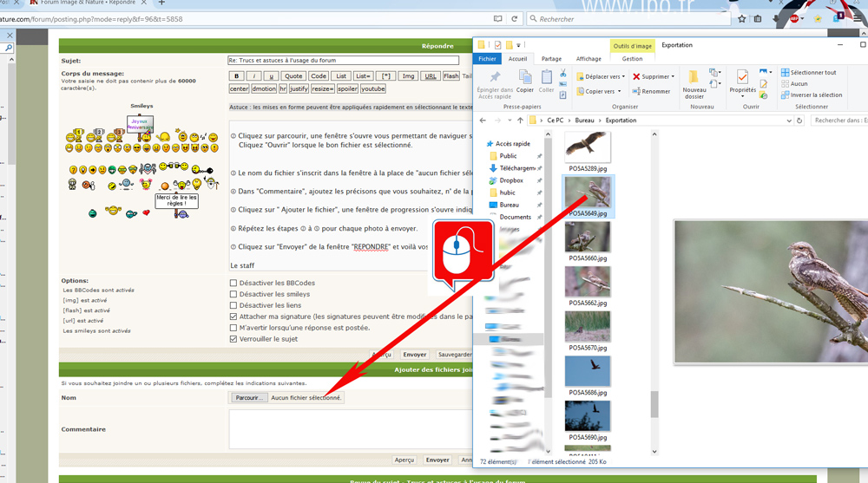Switch to the Affichage ribbon tab
The width and height of the screenshot is (868, 483).
coord(589,59)
